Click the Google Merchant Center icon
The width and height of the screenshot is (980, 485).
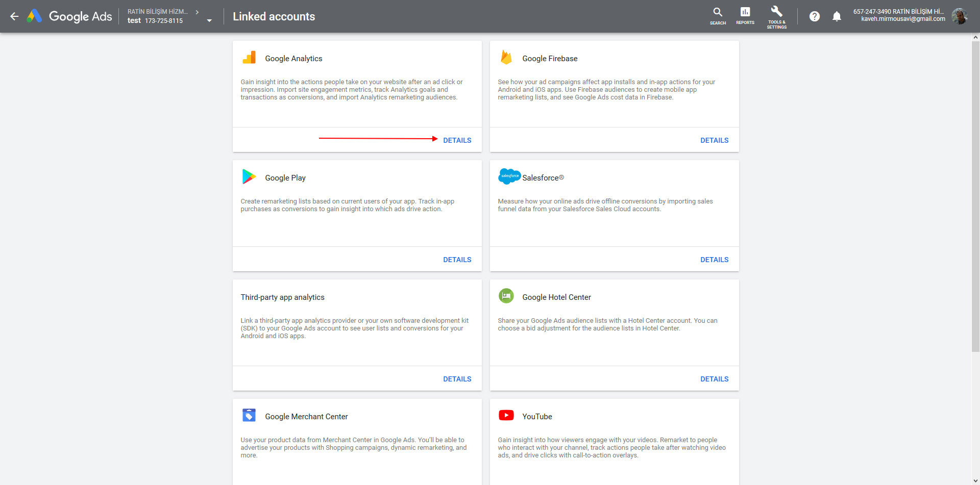[249, 416]
